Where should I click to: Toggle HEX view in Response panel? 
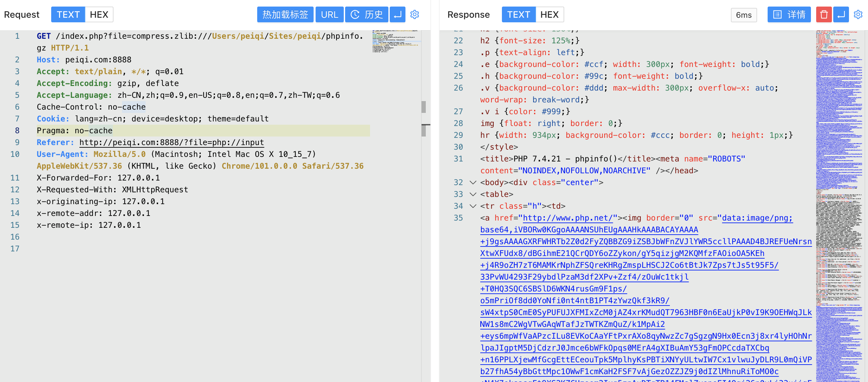pos(549,14)
